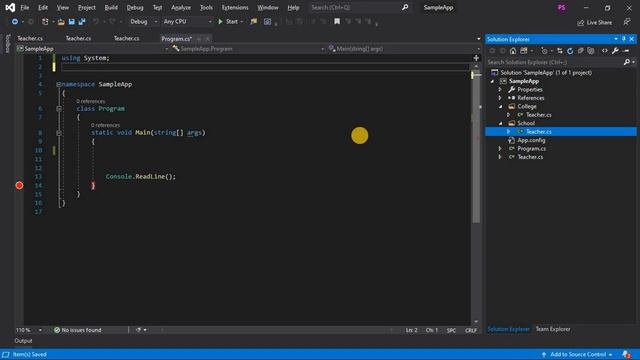This screenshot has width=640, height=360.
Task: Open the Build menu
Action: 111,7
